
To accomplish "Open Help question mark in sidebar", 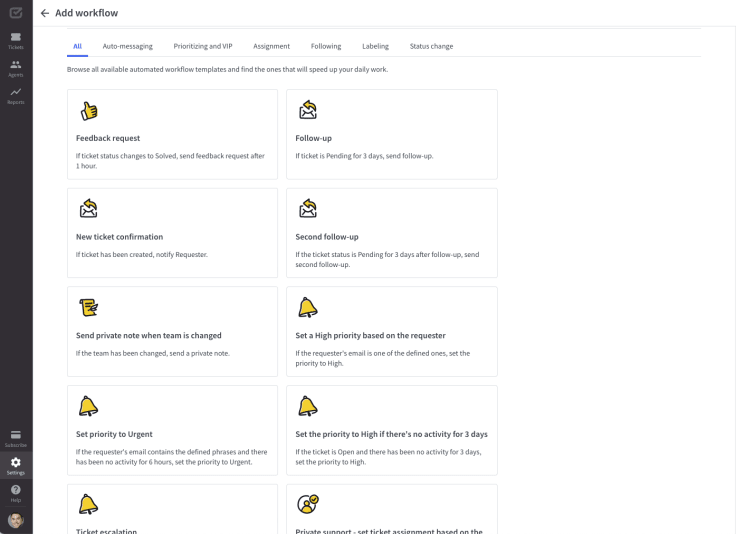I will 16,493.
